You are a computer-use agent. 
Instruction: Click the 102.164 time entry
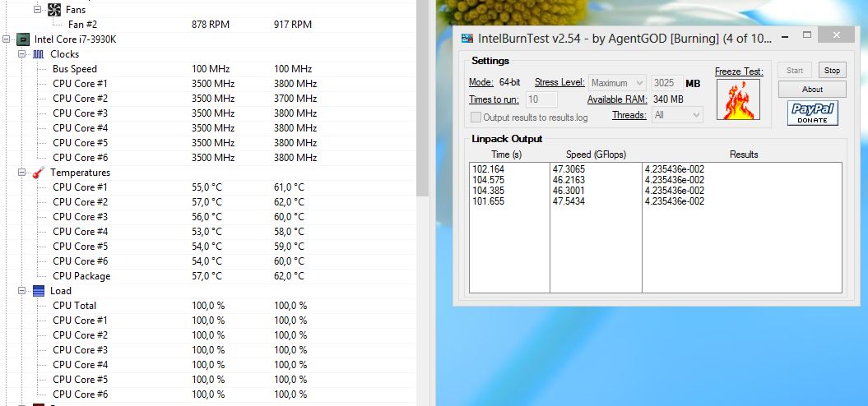[x=488, y=169]
